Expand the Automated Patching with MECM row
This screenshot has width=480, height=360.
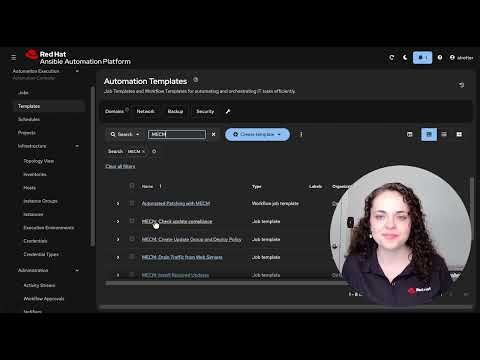pyautogui.click(x=118, y=203)
